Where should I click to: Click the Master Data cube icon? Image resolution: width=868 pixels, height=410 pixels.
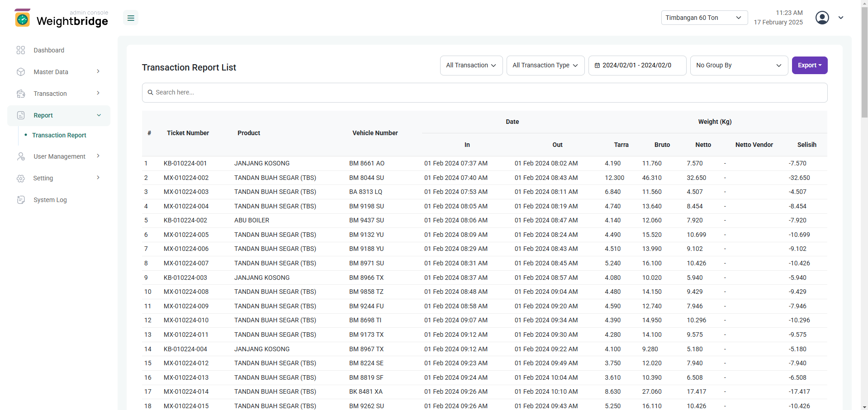click(21, 72)
